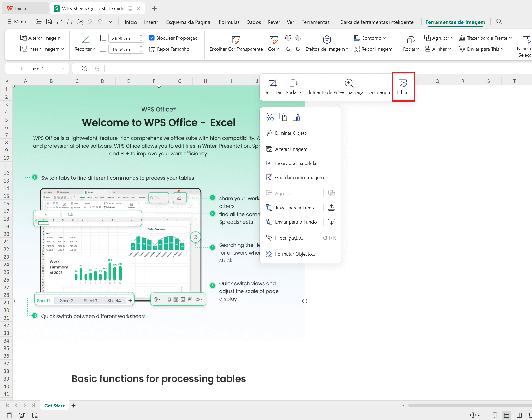Viewport: 532px width, 420px height.
Task: Click decrease contrast icon
Action: [x=298, y=38]
